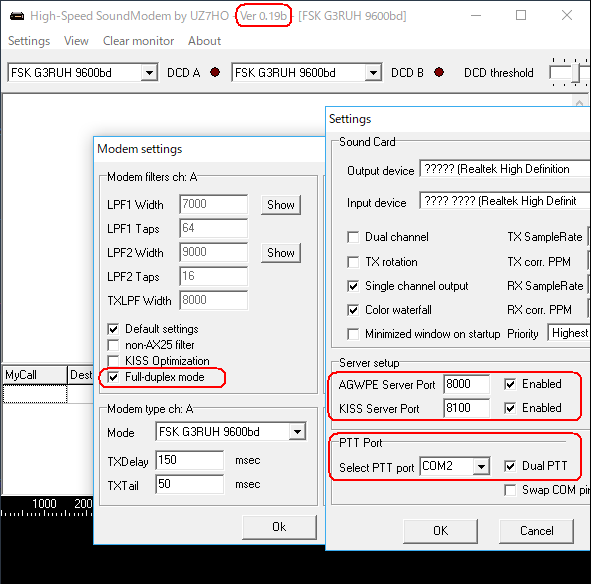Cancel the Settings dialog

pyautogui.click(x=537, y=531)
